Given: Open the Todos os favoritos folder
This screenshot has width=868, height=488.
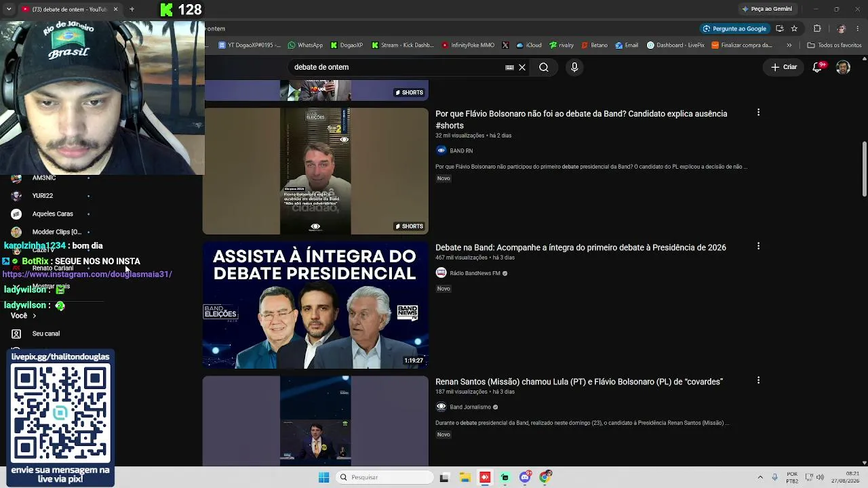Looking at the screenshot, I should (x=834, y=45).
